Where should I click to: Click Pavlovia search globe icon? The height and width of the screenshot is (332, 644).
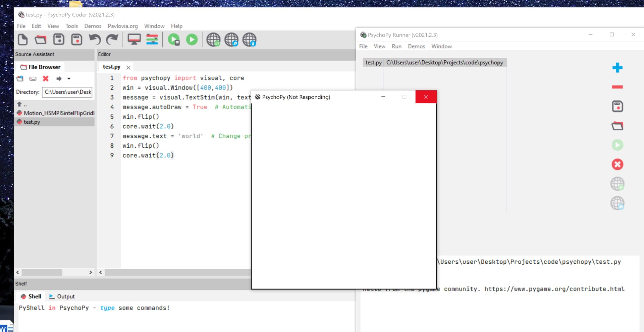click(231, 40)
